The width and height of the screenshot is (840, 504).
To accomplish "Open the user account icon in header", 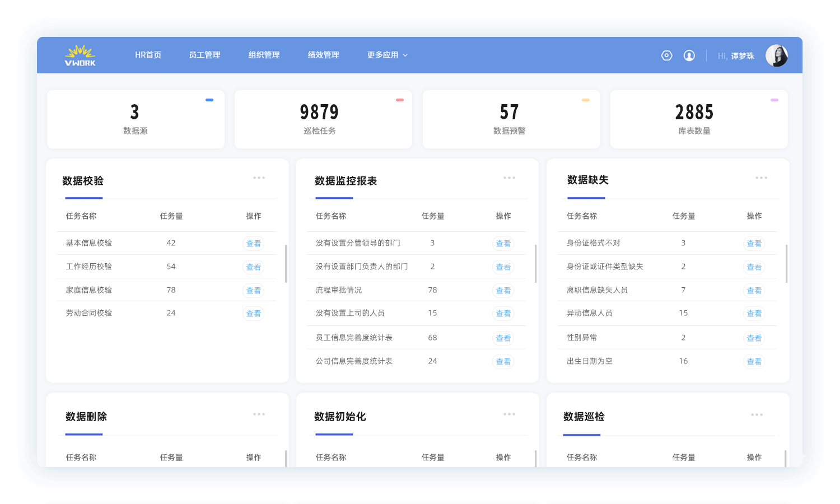I will 689,55.
